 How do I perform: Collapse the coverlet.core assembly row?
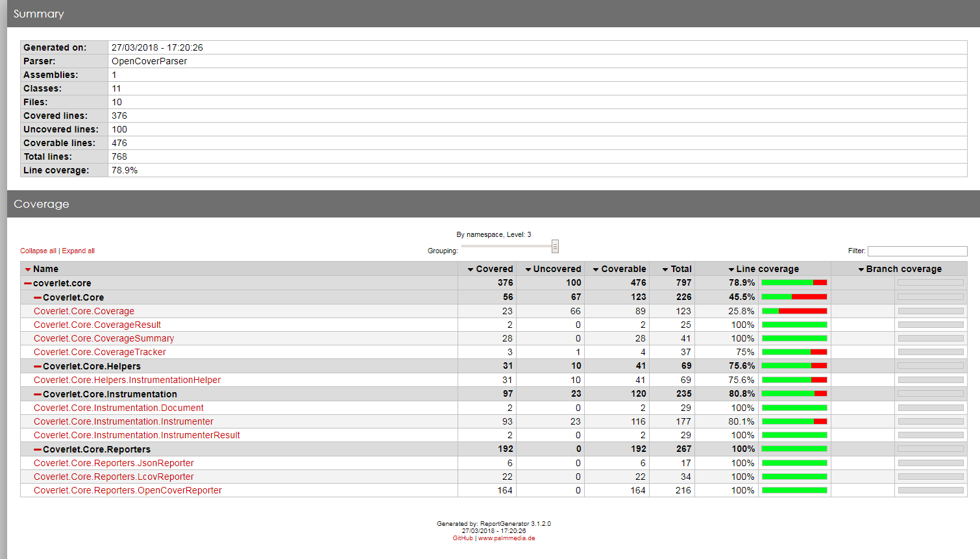[x=28, y=283]
